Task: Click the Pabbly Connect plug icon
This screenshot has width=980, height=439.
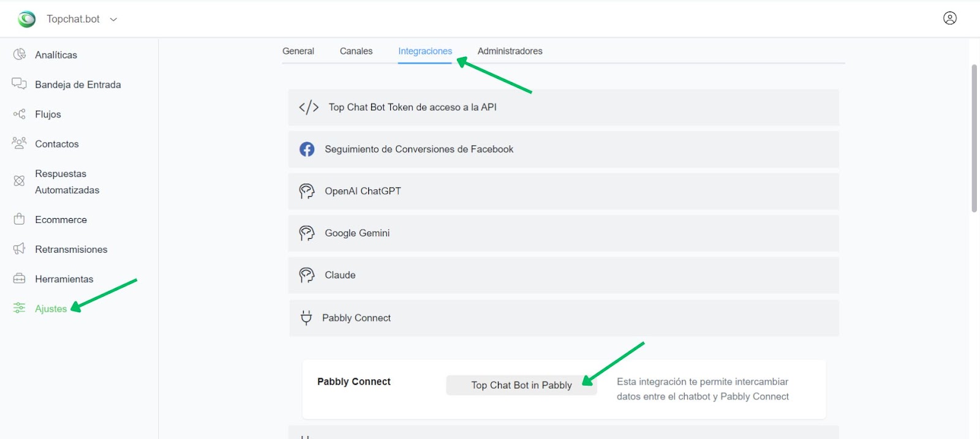Action: [x=306, y=318]
